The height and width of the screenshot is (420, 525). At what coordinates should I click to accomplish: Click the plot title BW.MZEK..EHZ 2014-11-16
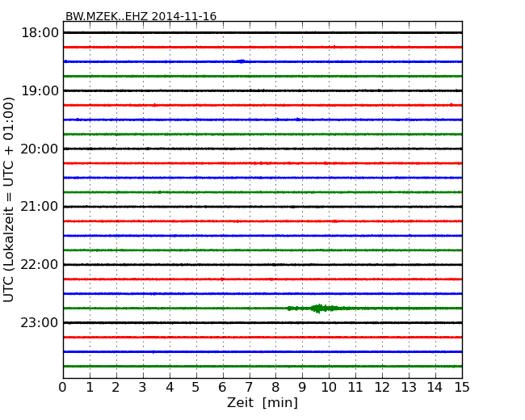pos(141,16)
